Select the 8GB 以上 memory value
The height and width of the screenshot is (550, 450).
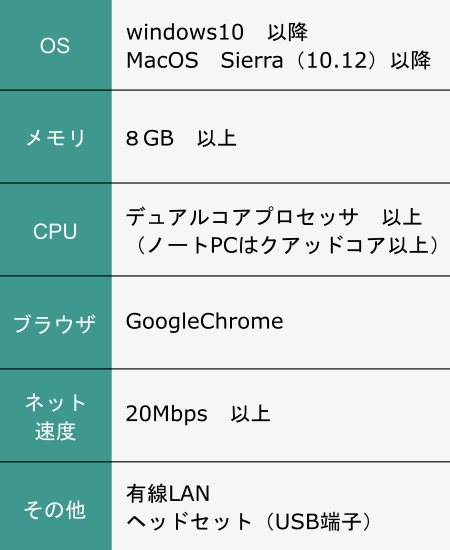181,138
